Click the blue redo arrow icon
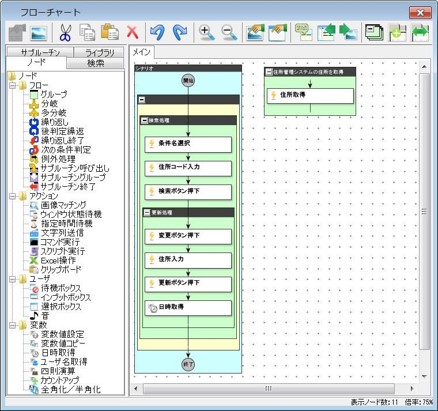This screenshot has height=411, width=438. pyautogui.click(x=180, y=33)
